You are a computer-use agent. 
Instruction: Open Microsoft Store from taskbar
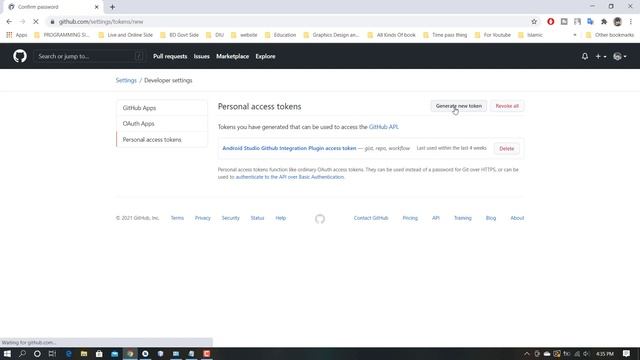99,353
